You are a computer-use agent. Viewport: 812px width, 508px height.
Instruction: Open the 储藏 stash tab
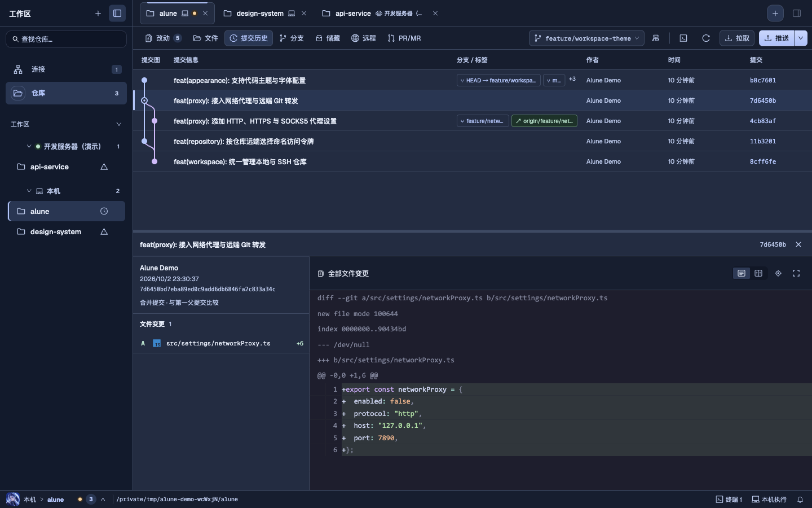coord(328,38)
